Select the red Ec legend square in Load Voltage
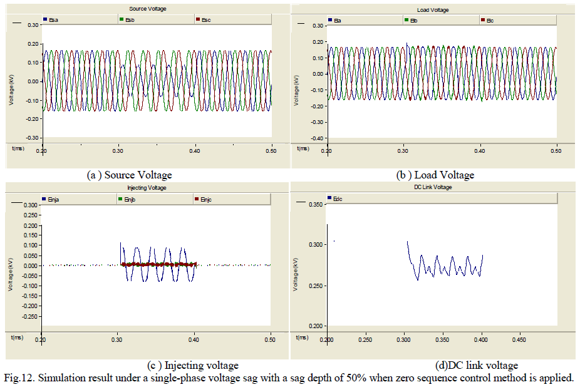Screen dimensions: 585x392 click(x=483, y=20)
